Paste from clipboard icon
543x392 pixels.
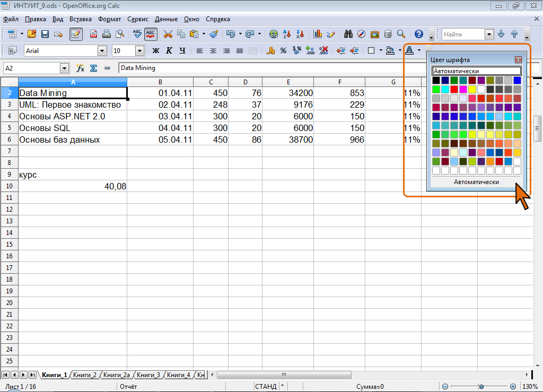click(x=194, y=34)
